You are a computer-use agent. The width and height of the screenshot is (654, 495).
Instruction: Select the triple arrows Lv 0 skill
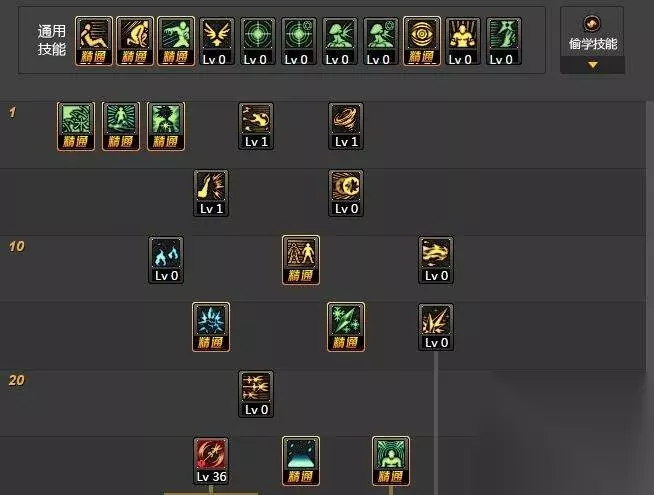[x=256, y=394]
